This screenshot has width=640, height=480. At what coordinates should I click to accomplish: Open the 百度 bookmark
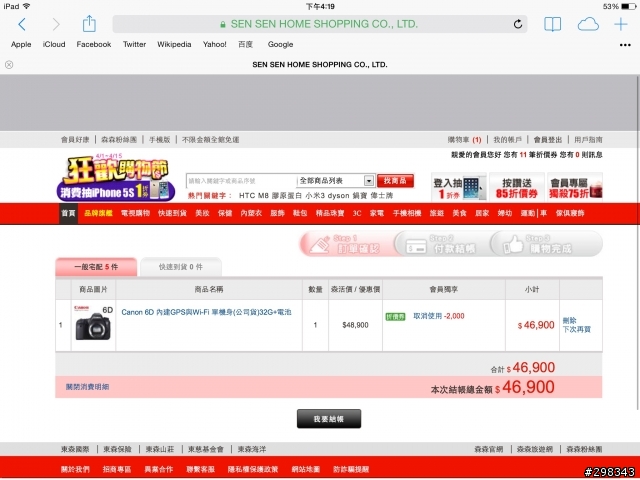[x=245, y=44]
